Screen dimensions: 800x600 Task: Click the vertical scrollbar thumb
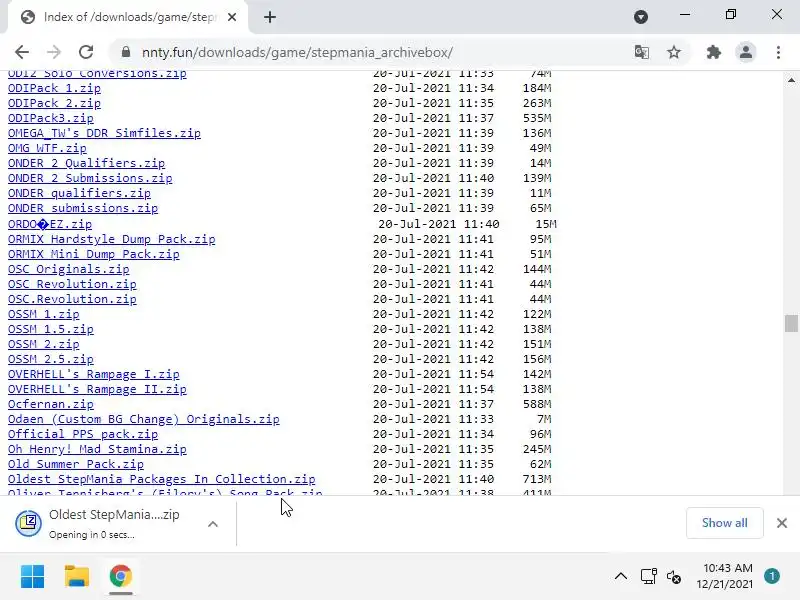tap(791, 323)
